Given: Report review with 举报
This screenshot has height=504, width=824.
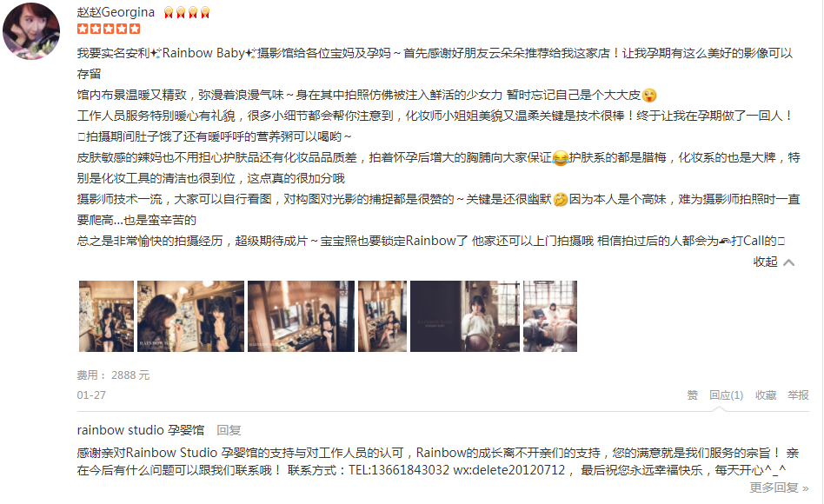Looking at the screenshot, I should pos(798,395).
